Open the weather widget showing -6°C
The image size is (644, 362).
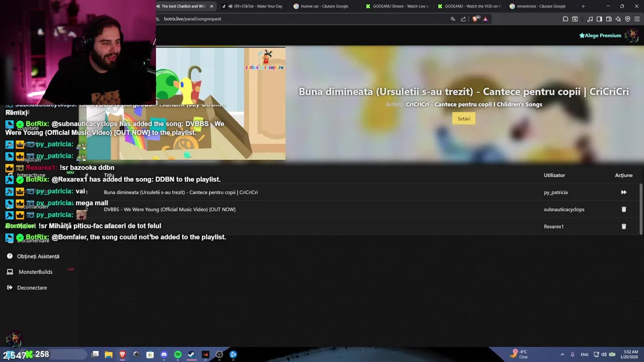[519, 354]
